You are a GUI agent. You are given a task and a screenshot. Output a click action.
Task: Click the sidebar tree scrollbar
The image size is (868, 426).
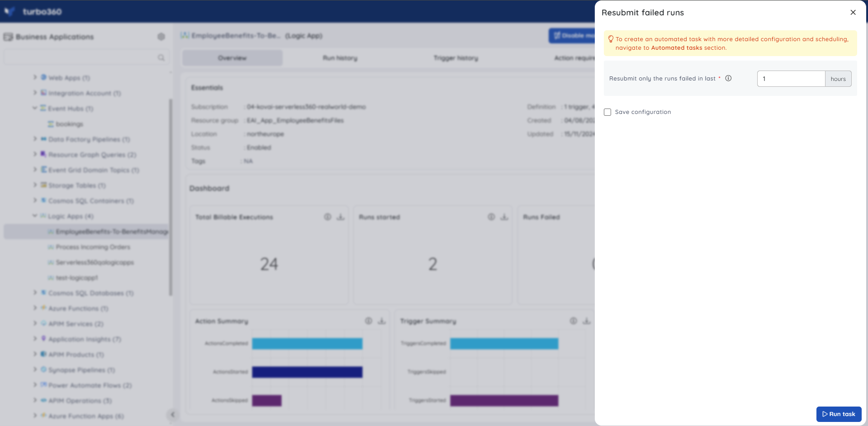coord(171,198)
